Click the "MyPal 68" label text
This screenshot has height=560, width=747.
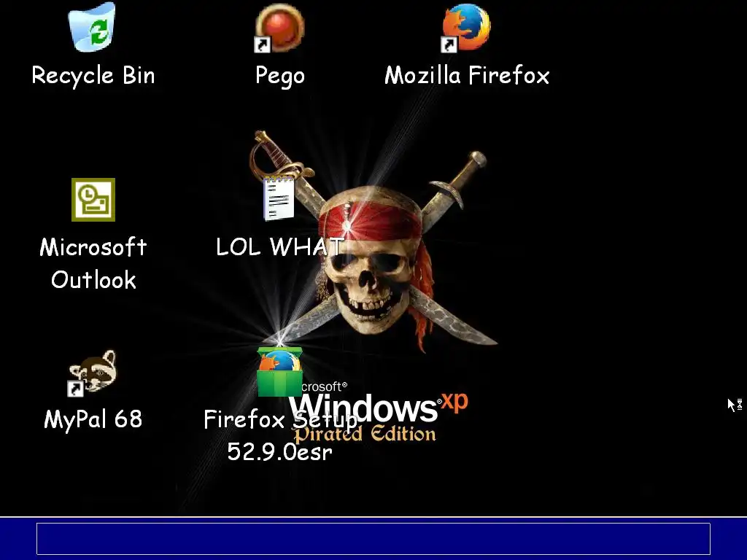click(93, 419)
